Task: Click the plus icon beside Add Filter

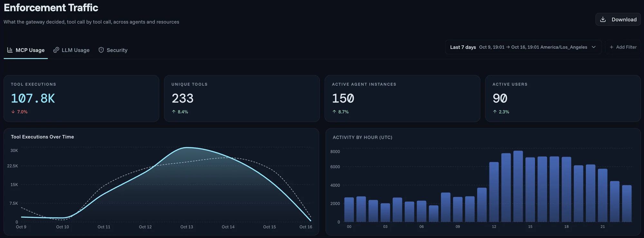Action: point(611,47)
